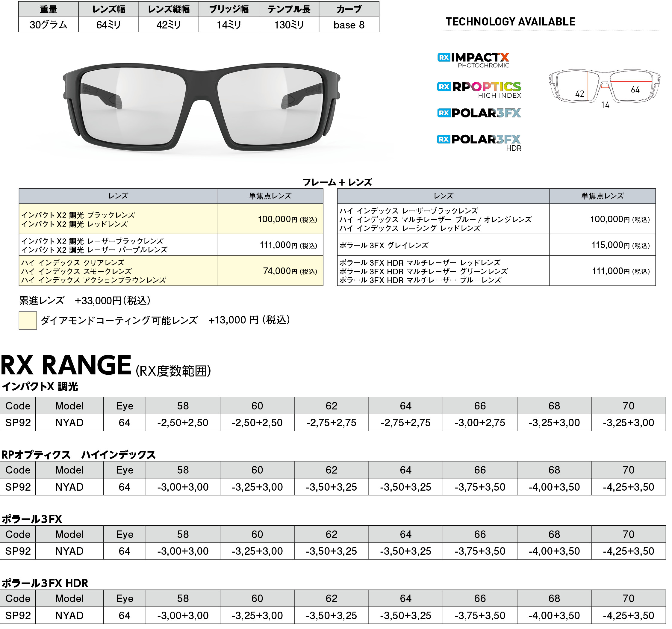Screen dimensions: 672x629
Task: Click the "ダイアモンドコーティング可能レンズ" legend text
Action: tap(119, 320)
